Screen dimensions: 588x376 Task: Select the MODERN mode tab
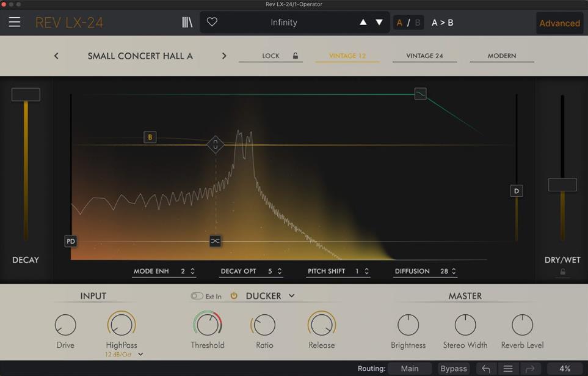(x=502, y=56)
